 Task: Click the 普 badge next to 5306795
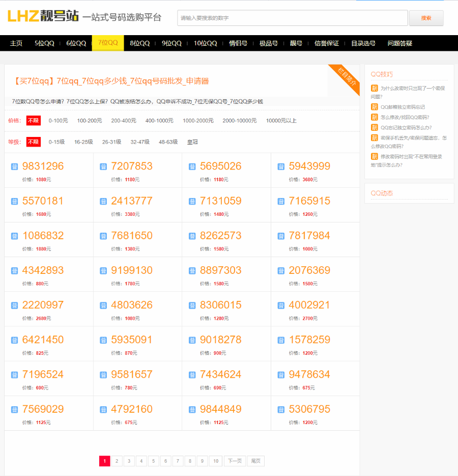[x=280, y=409]
